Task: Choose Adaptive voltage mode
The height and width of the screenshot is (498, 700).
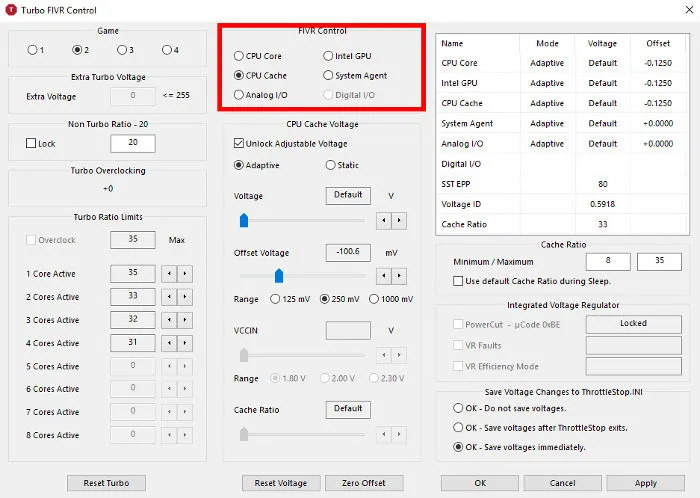Action: coord(239,165)
